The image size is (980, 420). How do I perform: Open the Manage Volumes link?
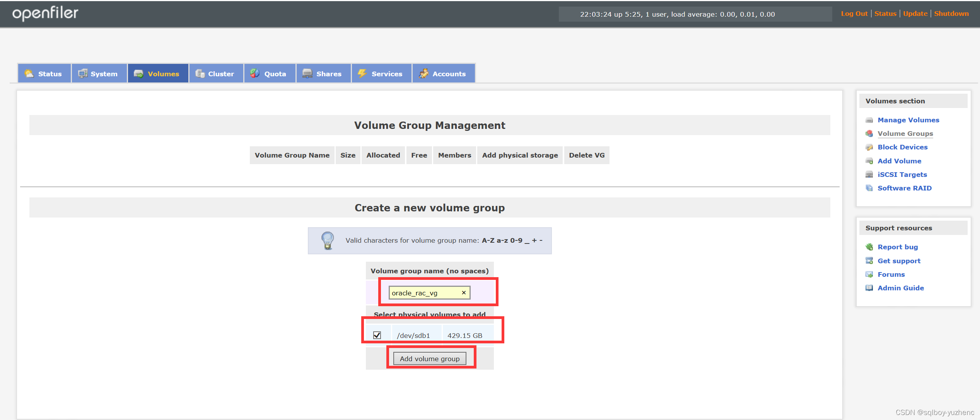[x=908, y=120]
